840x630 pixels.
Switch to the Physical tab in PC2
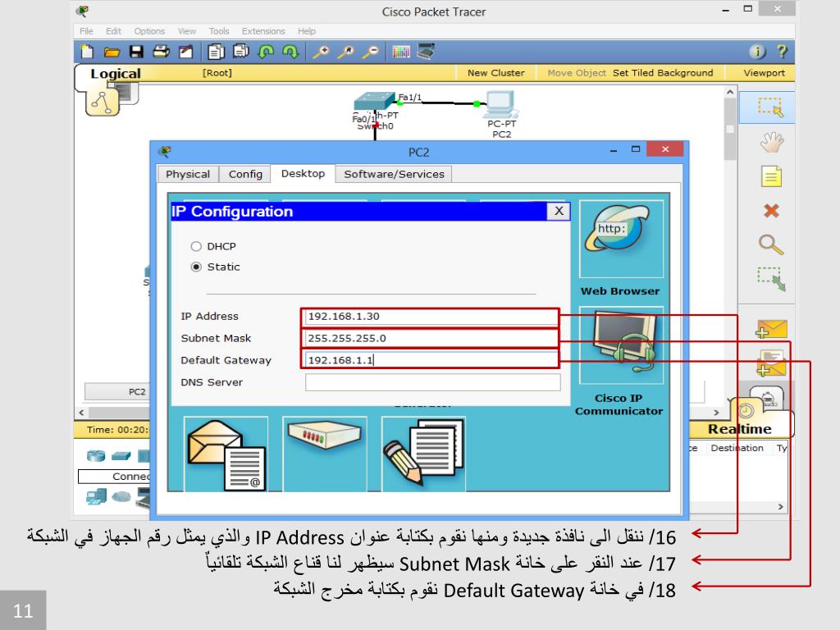pyautogui.click(x=188, y=174)
